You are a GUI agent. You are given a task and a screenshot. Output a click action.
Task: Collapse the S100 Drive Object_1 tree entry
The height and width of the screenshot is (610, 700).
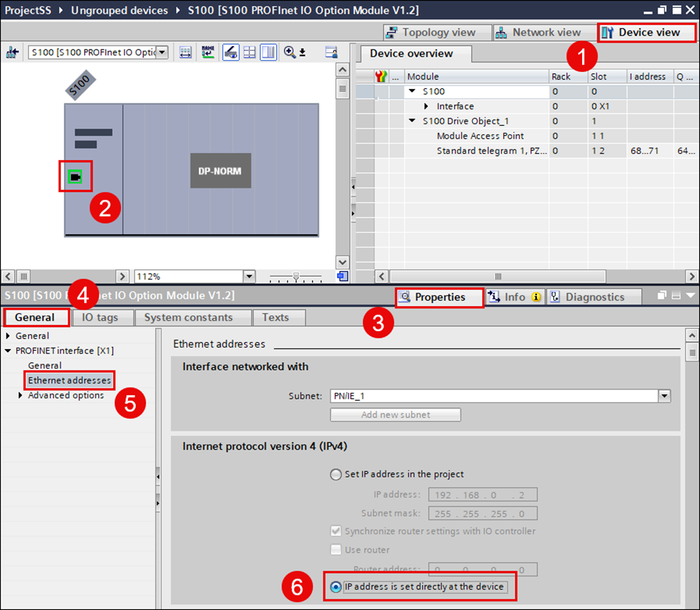(411, 121)
